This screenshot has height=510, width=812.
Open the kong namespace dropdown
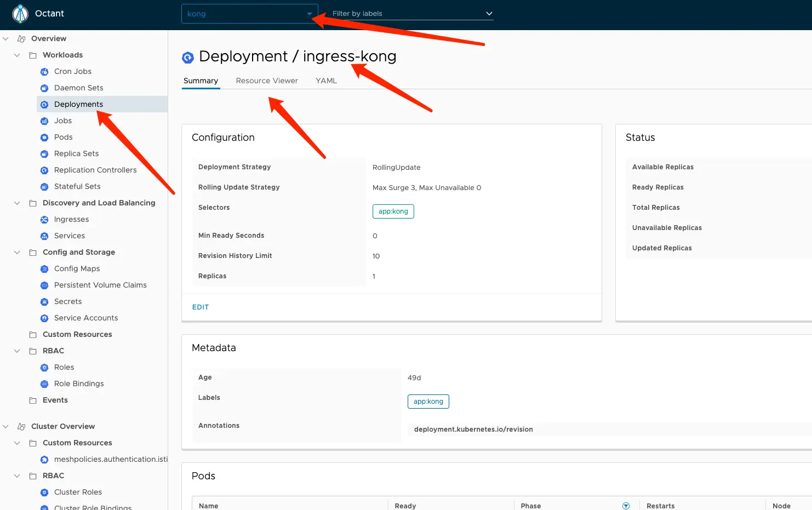click(x=249, y=14)
